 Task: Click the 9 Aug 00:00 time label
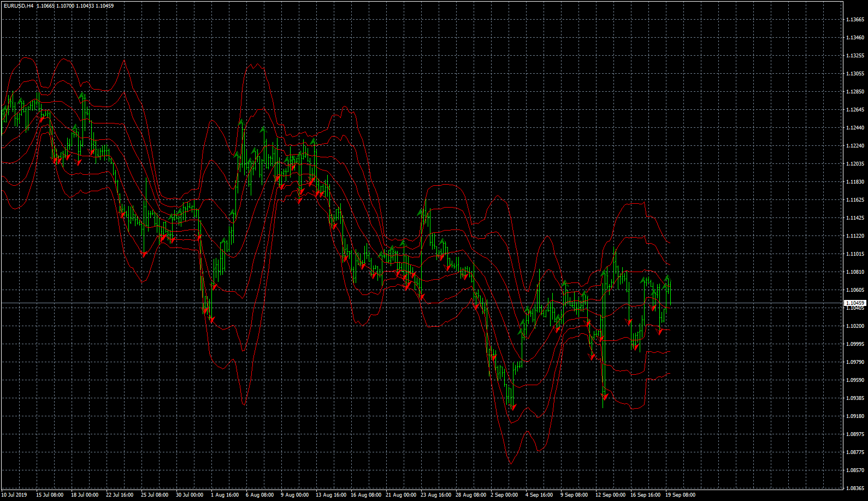pyautogui.click(x=295, y=495)
